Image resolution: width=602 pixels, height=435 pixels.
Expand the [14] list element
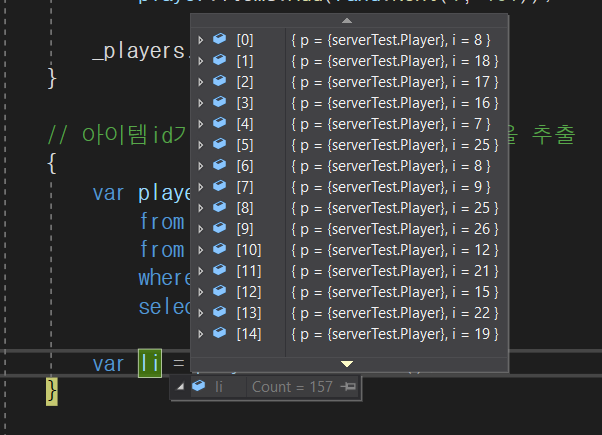point(201,334)
